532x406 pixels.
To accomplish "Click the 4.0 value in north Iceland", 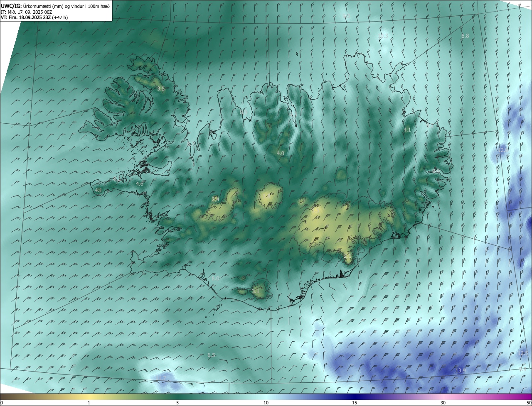I will click(281, 153).
